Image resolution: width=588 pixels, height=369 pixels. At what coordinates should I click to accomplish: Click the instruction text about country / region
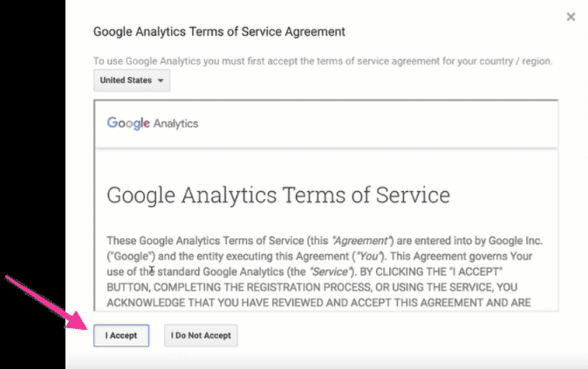323,61
